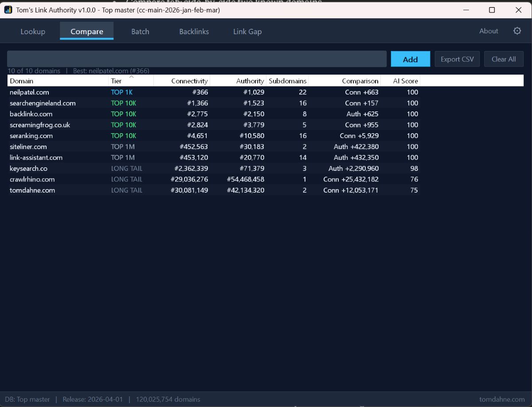Select the neilpatel.com row
Image resolution: width=532 pixels, height=407 pixels.
point(29,92)
